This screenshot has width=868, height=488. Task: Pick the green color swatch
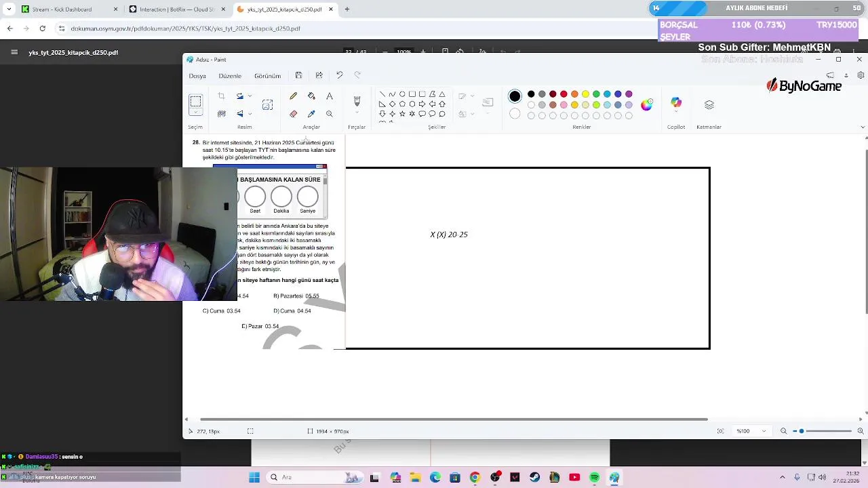596,94
